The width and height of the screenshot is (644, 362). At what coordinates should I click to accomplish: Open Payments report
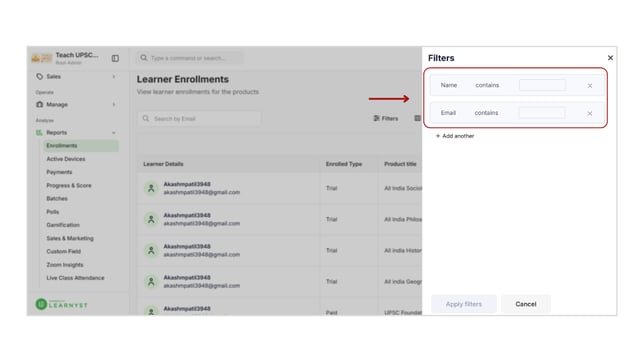[x=59, y=172]
